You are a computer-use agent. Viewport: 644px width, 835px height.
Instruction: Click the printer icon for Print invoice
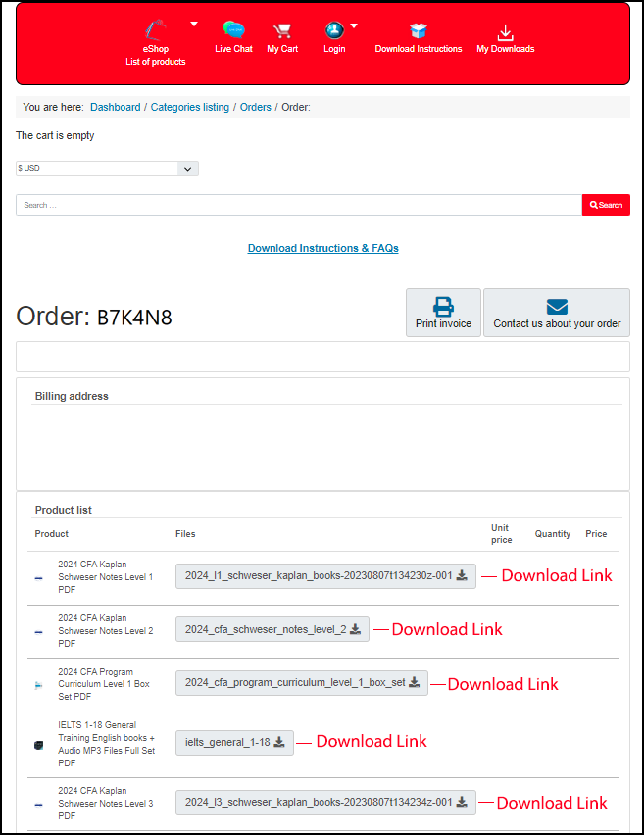tap(443, 305)
